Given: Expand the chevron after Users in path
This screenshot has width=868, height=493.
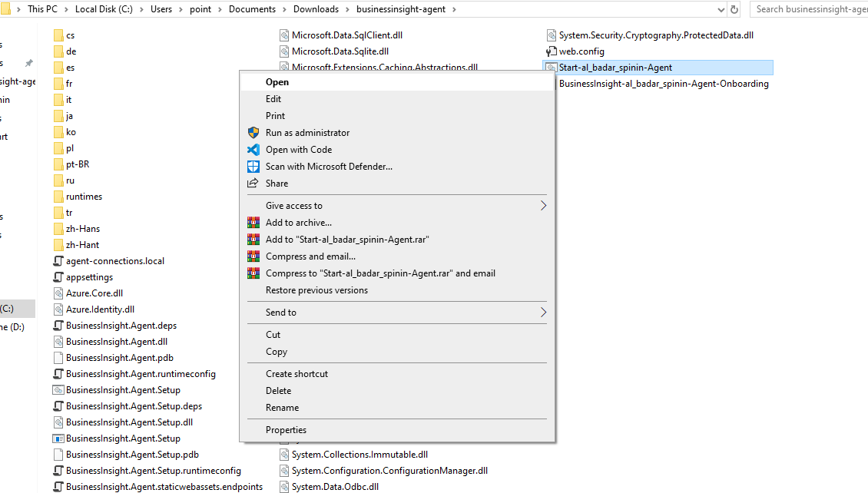Looking at the screenshot, I should (181, 9).
